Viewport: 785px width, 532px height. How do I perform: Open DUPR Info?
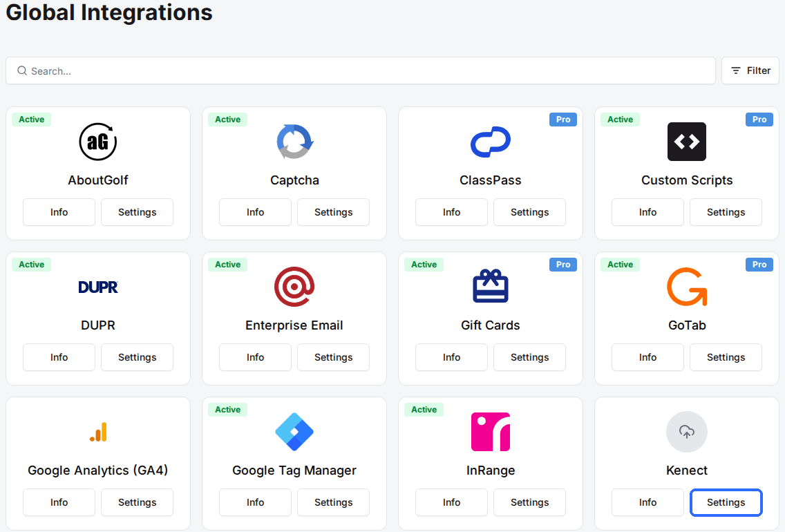pyautogui.click(x=59, y=357)
